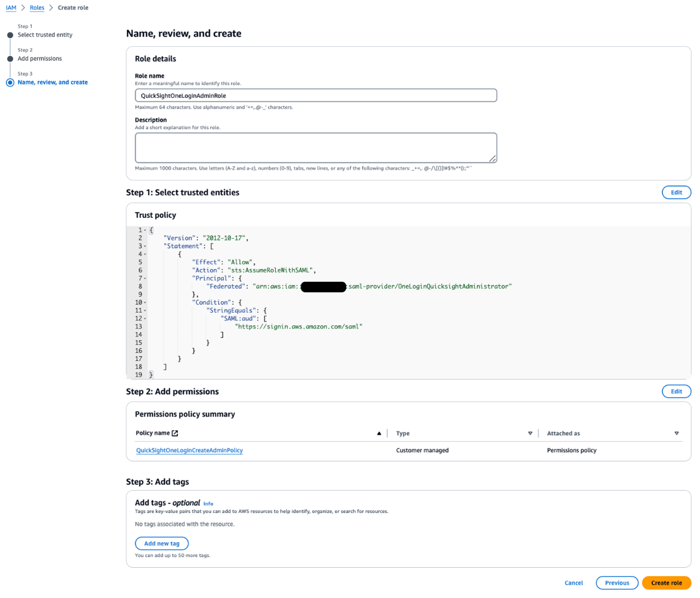Viewport: 700px width, 598px height.
Task: Collapse the SAML:aud fold on line 12
Action: pyautogui.click(x=145, y=319)
